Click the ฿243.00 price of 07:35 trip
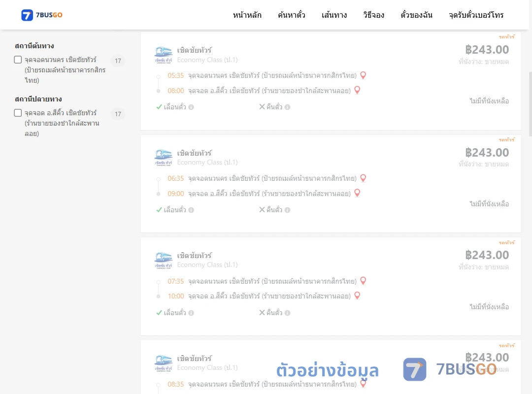Image resolution: width=532 pixels, height=394 pixels. pyautogui.click(x=487, y=255)
